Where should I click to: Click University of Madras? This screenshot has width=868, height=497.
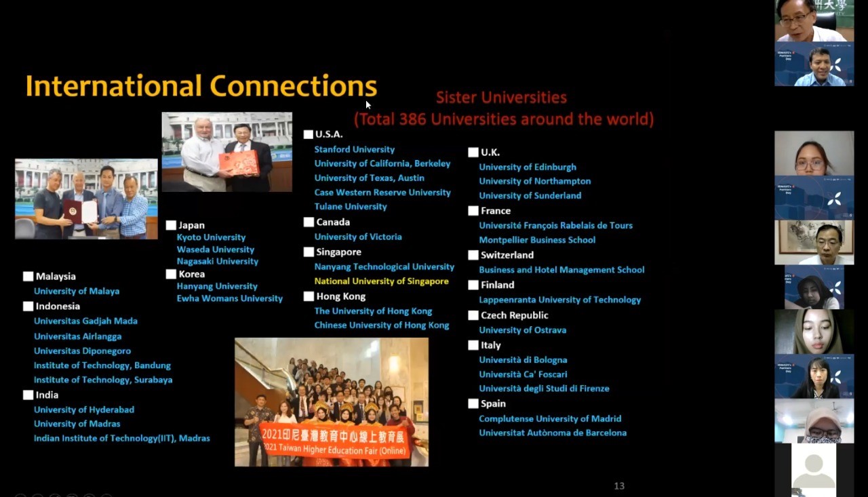[77, 424]
